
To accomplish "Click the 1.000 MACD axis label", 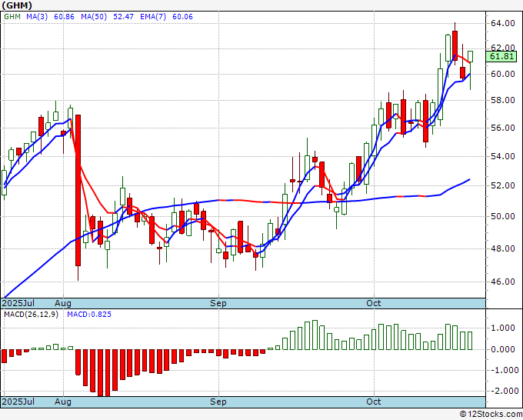I will (503, 328).
